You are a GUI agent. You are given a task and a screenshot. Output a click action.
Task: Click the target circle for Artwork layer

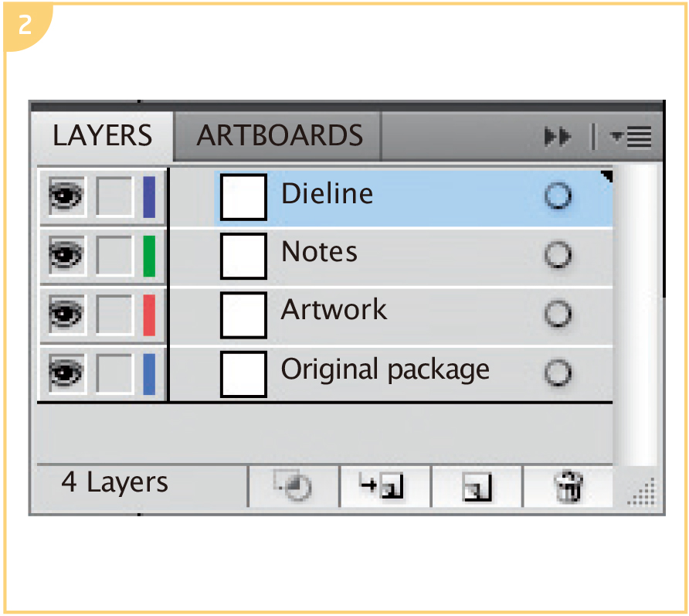(x=558, y=314)
